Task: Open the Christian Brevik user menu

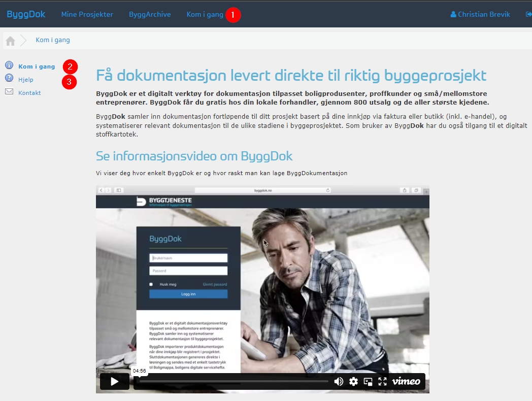Action: tap(480, 14)
